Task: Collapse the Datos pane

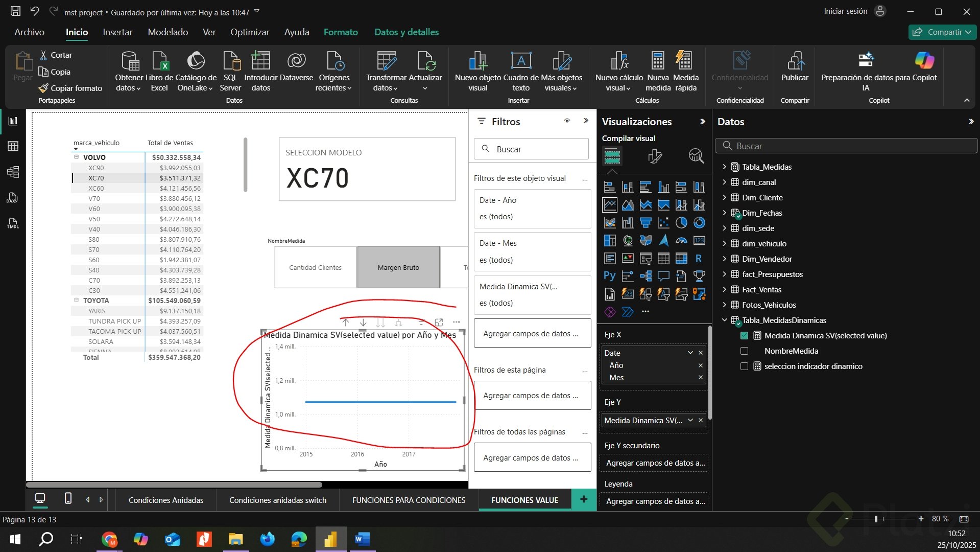Action: (x=971, y=122)
